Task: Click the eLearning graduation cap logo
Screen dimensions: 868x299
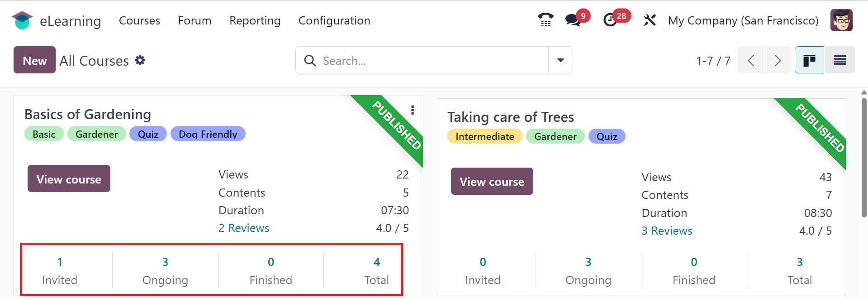Action: tap(22, 21)
